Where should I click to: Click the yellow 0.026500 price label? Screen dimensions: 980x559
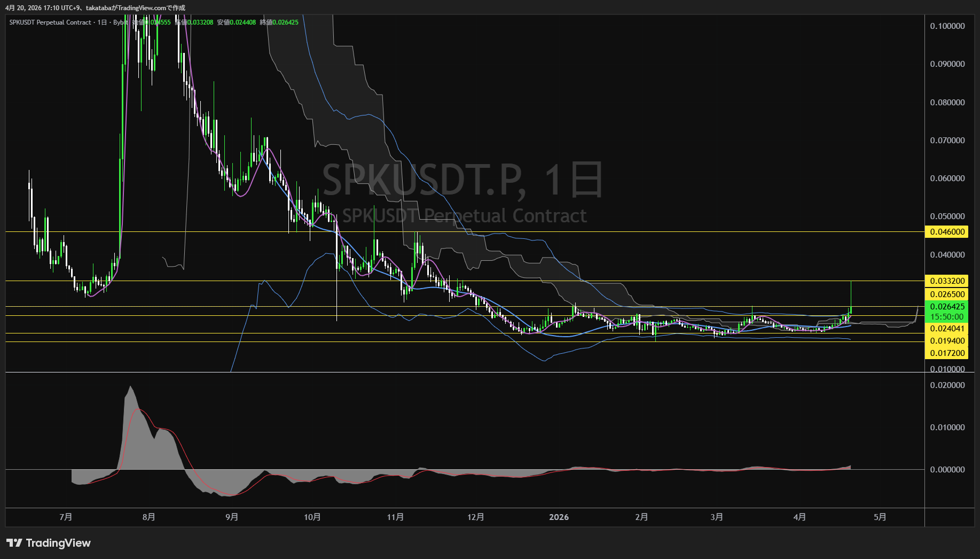(x=947, y=294)
